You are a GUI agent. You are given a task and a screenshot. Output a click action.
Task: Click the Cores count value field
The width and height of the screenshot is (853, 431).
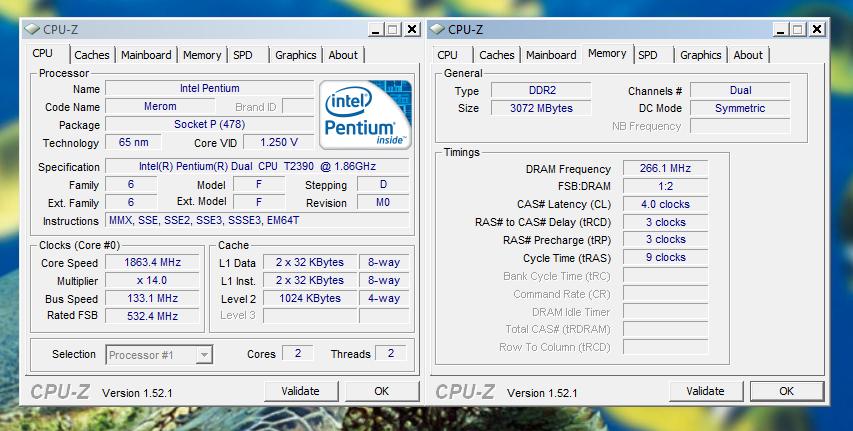(298, 353)
